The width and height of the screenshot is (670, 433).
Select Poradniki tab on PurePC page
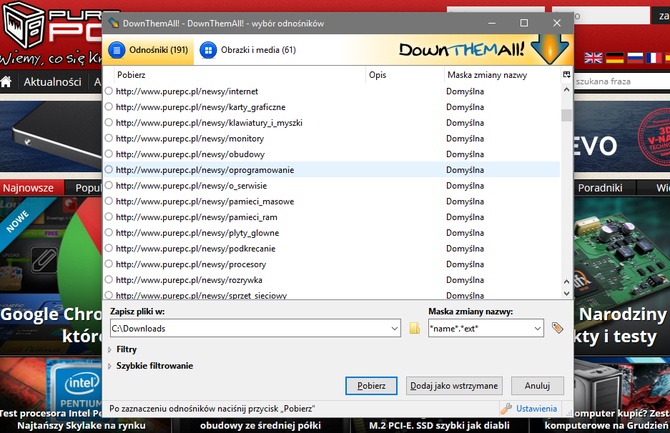(x=599, y=188)
